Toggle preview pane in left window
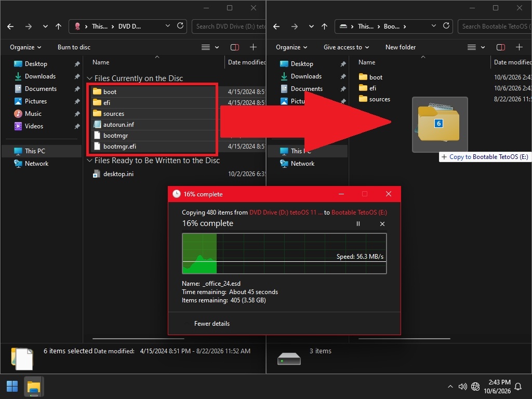 [x=235, y=47]
